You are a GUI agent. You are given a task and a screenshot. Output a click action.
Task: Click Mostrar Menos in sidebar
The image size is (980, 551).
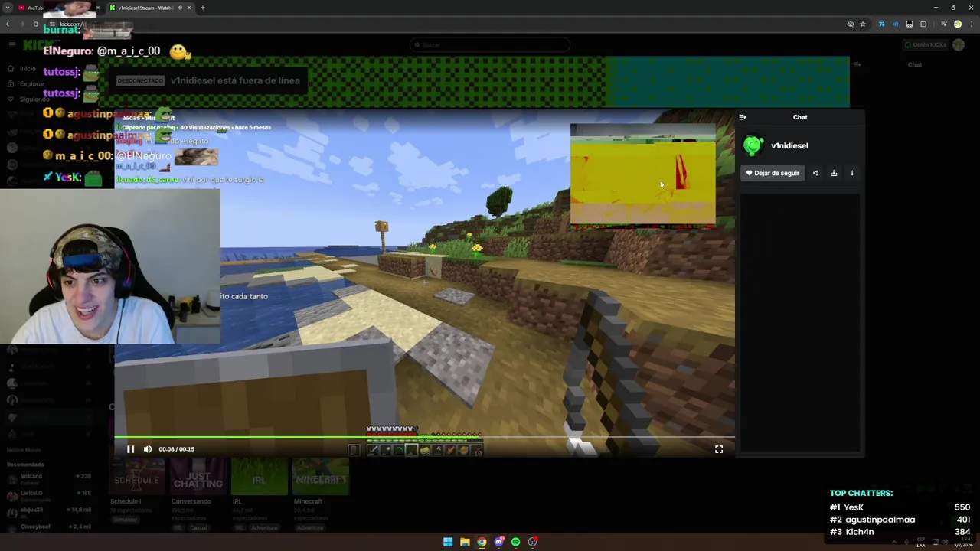click(23, 450)
